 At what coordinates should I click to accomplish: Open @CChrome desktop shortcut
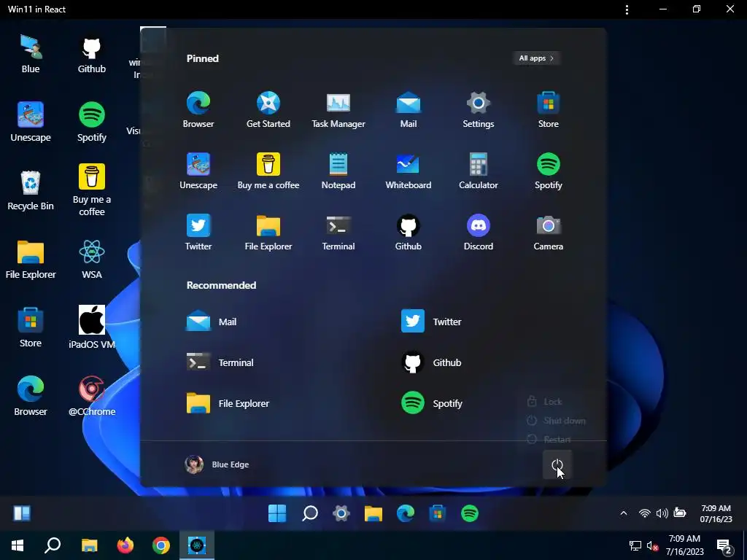(x=91, y=397)
